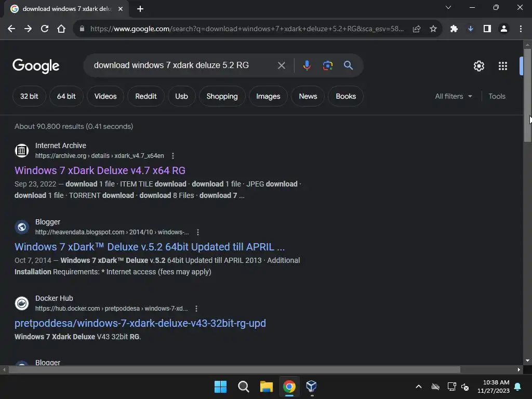Open a new browser tab
This screenshot has width=532, height=399.
coord(140,9)
